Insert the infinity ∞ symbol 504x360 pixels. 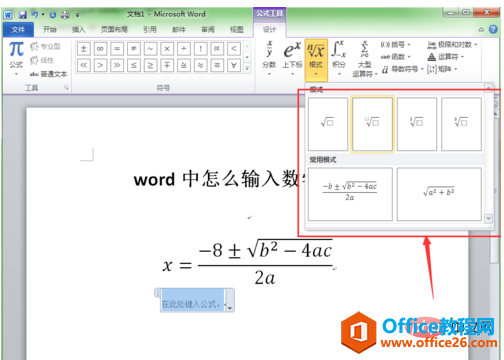(x=100, y=49)
